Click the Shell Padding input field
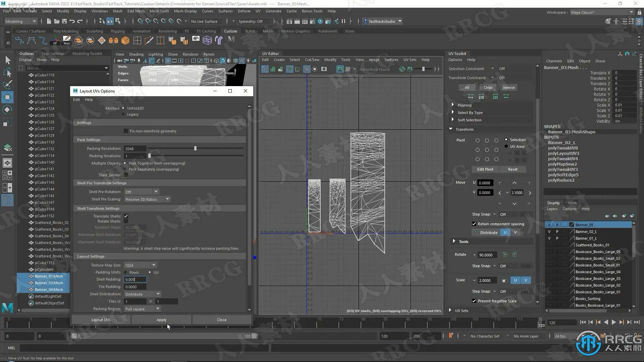The image size is (644, 362). pos(135,280)
